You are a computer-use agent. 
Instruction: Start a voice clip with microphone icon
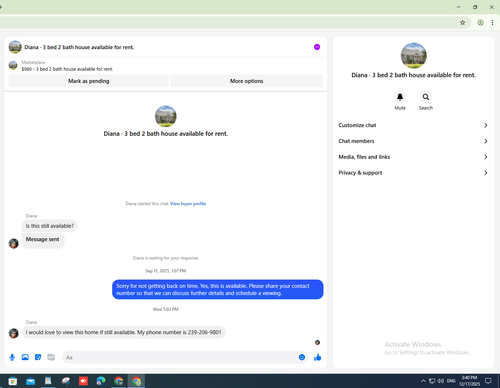click(12, 357)
